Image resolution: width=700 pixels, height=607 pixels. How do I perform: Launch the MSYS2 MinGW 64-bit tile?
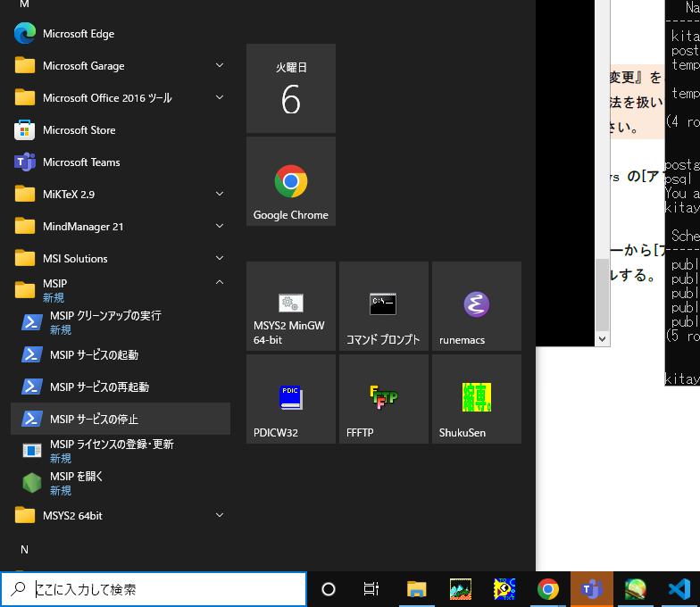coord(290,306)
